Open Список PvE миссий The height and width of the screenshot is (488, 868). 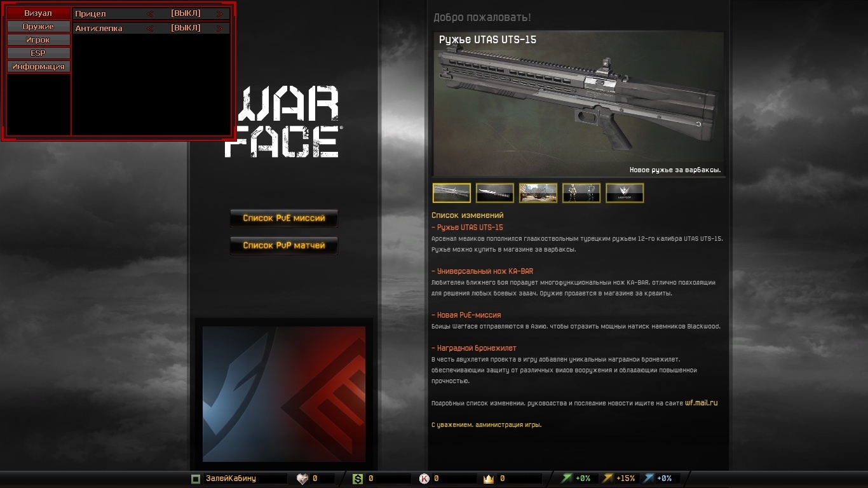(284, 218)
